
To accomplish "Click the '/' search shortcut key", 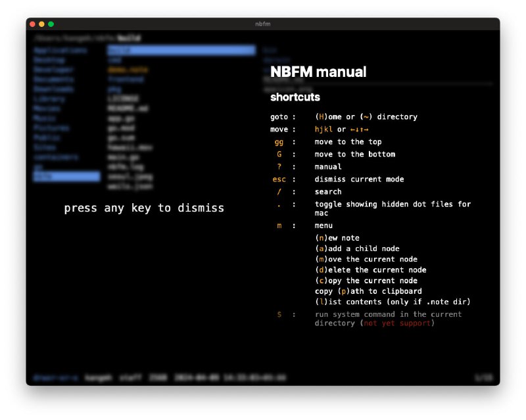I will 279,192.
